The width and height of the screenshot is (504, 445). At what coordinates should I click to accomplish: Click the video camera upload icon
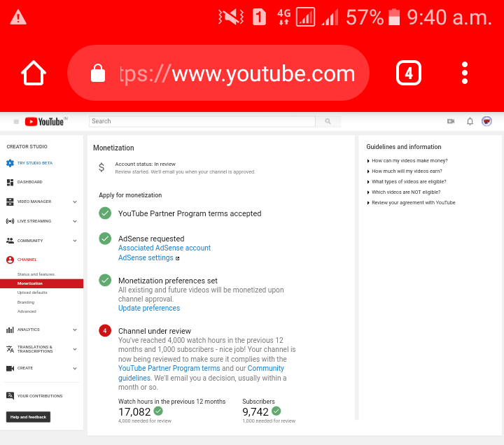click(451, 121)
